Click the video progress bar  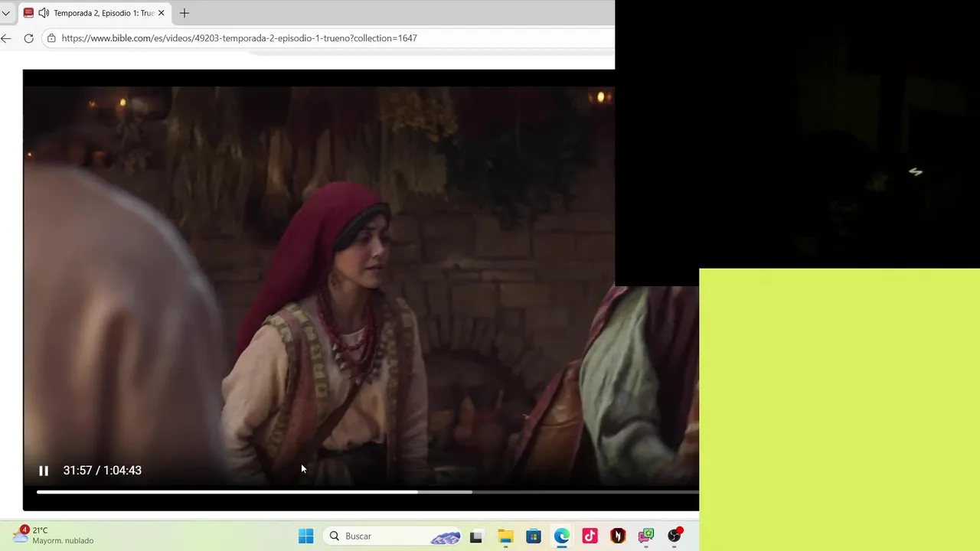367,492
